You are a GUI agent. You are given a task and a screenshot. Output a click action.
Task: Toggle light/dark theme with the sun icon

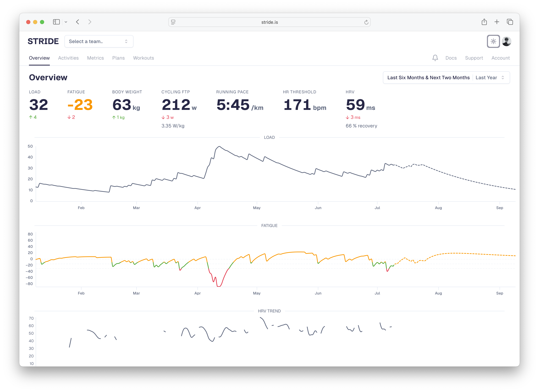(x=493, y=41)
